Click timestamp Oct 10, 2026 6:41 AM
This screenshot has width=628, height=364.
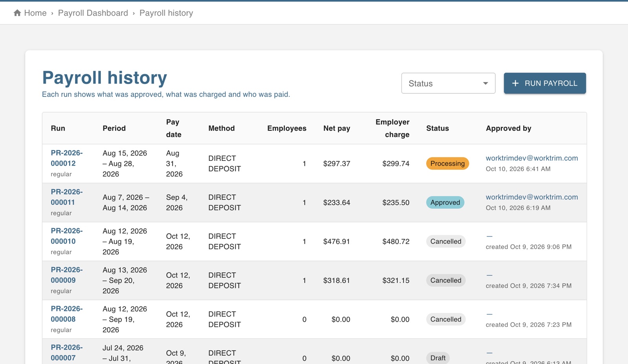click(518, 169)
